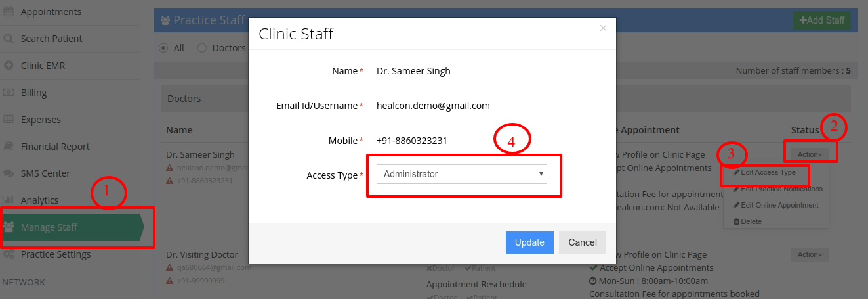The image size is (868, 299).
Task: Click the green Add Staff button
Action: coord(821,20)
